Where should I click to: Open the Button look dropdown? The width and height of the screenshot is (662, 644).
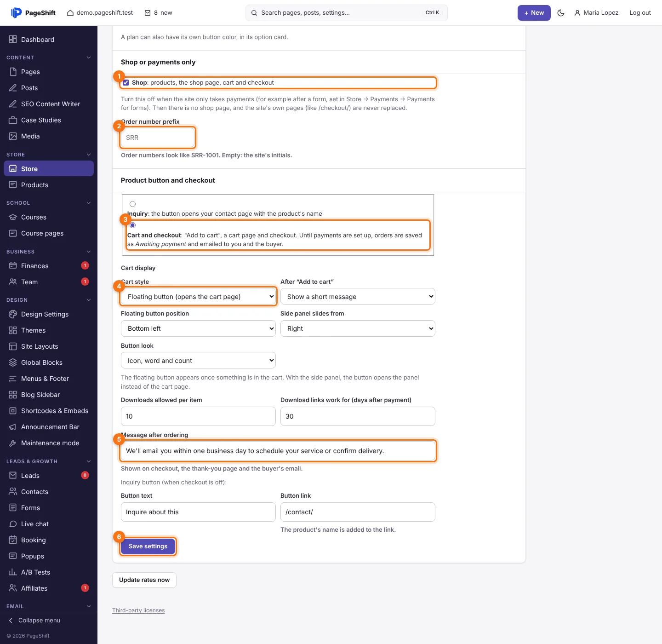[198, 361]
